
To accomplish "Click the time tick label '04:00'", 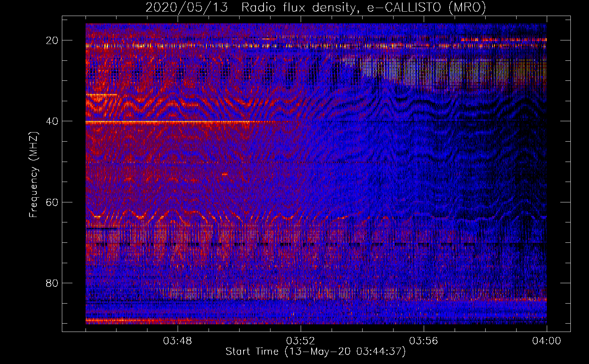I will pos(547,341).
